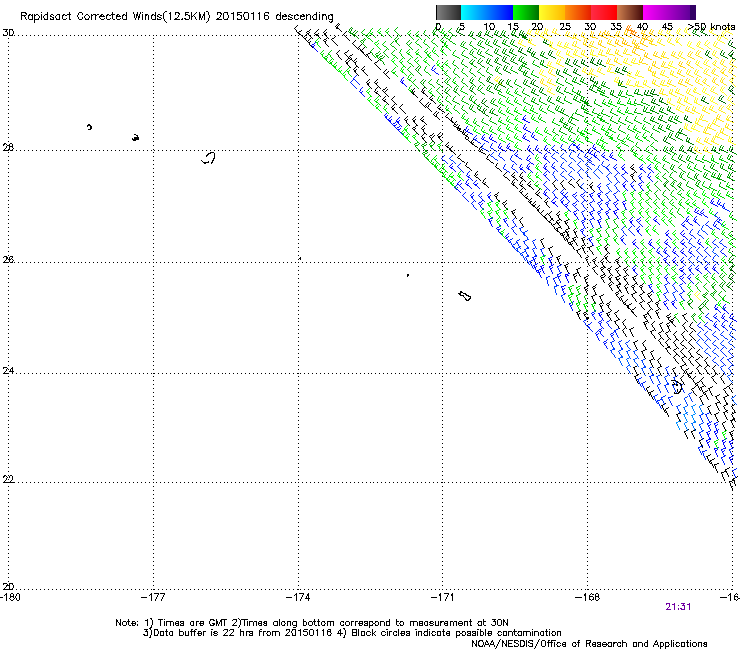Click the -180 longitude axis label
The height and width of the screenshot is (650, 740).
tap(10, 598)
